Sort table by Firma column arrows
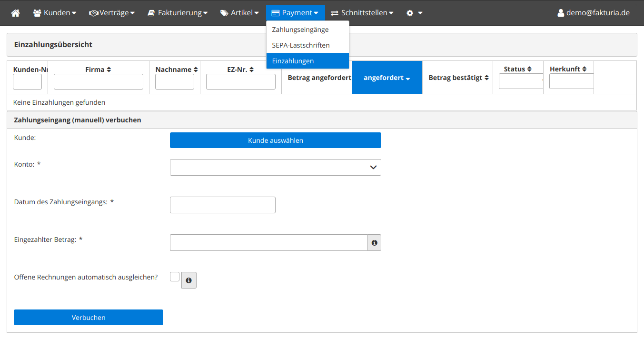 [109, 70]
